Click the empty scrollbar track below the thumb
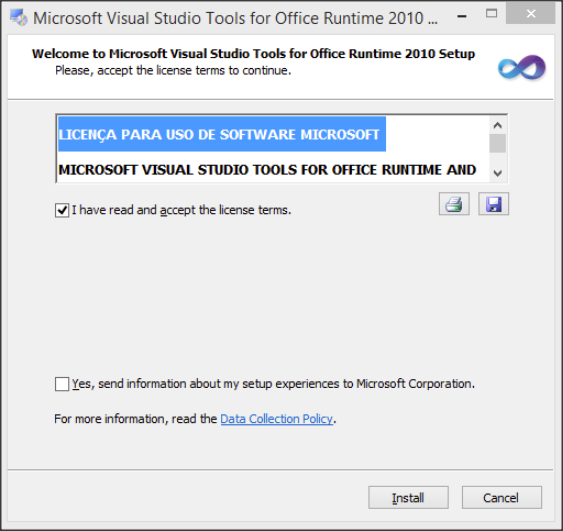This screenshot has height=531, width=563. point(497,159)
